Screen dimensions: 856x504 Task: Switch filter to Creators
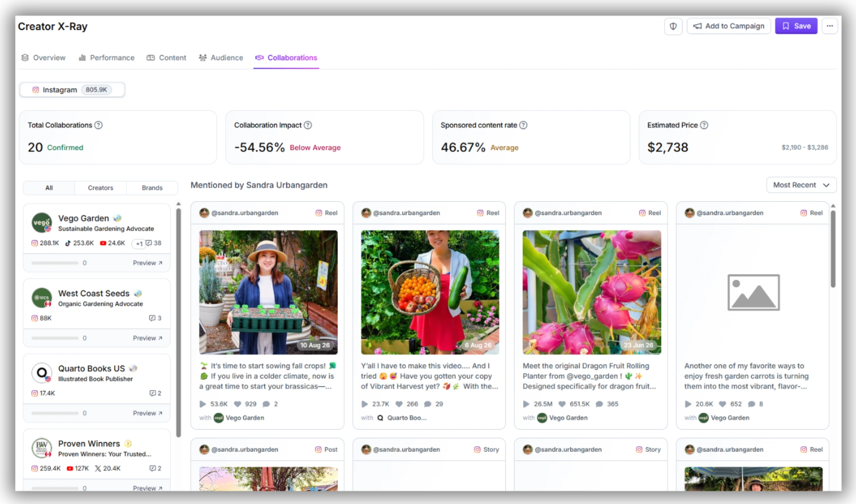pyautogui.click(x=101, y=188)
